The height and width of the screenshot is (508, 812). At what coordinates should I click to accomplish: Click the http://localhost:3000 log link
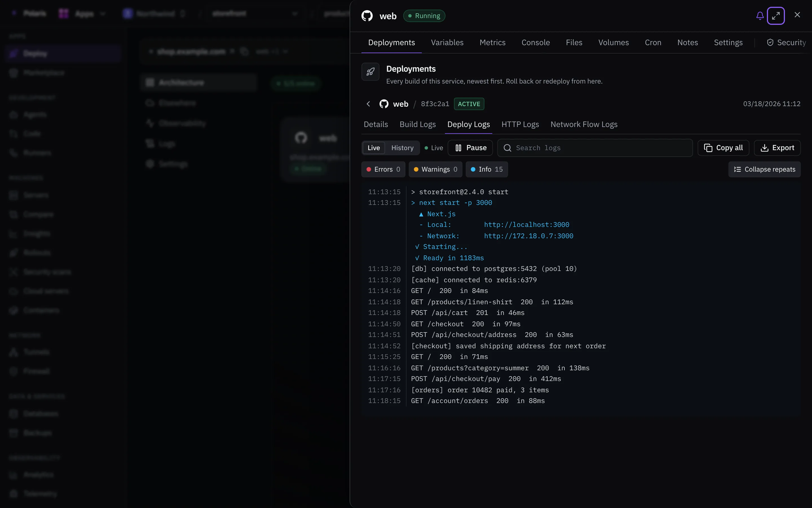coord(527,225)
